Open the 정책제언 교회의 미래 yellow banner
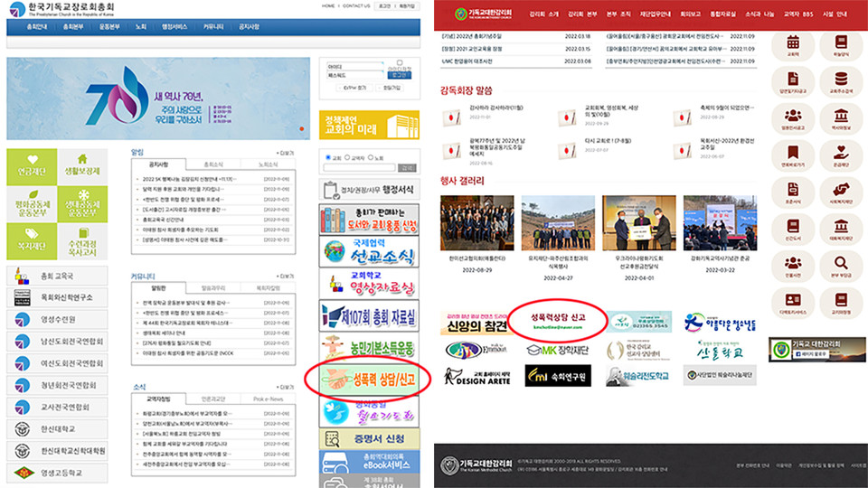 pos(369,125)
